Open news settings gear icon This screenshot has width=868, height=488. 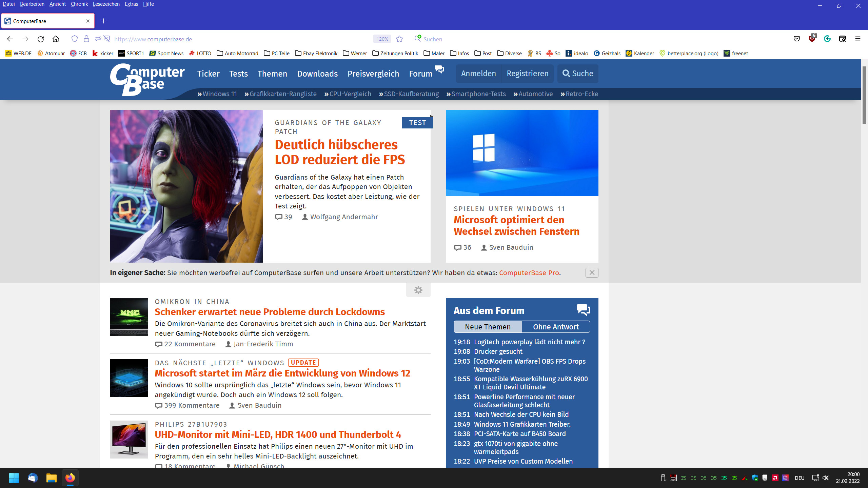pos(418,290)
